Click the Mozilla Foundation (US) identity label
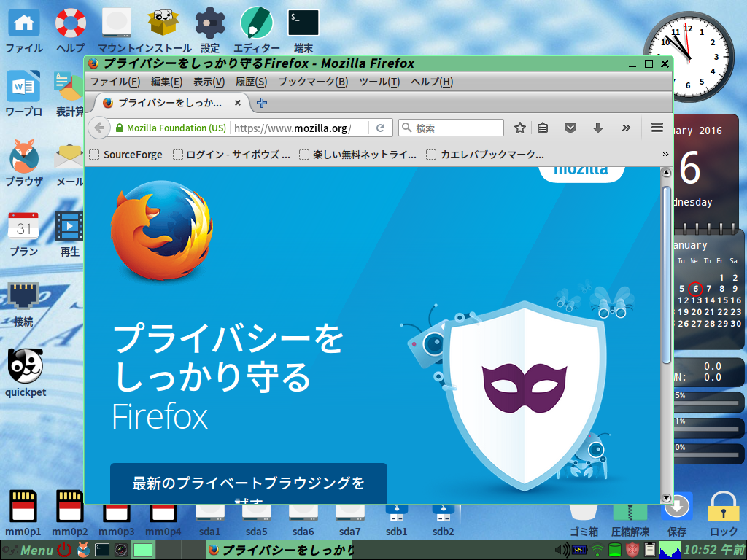Image resolution: width=747 pixels, height=560 pixels. (177, 128)
